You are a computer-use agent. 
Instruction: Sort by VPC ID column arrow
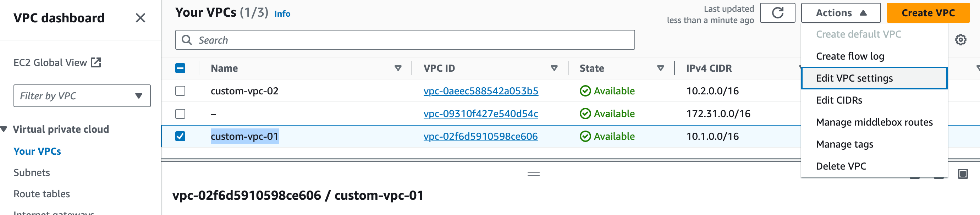click(554, 68)
